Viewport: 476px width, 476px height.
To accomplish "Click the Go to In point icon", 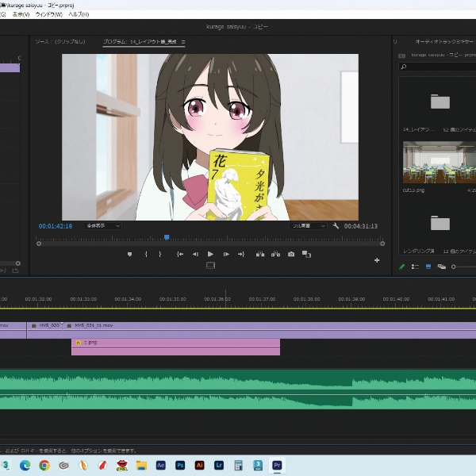I will (180, 254).
